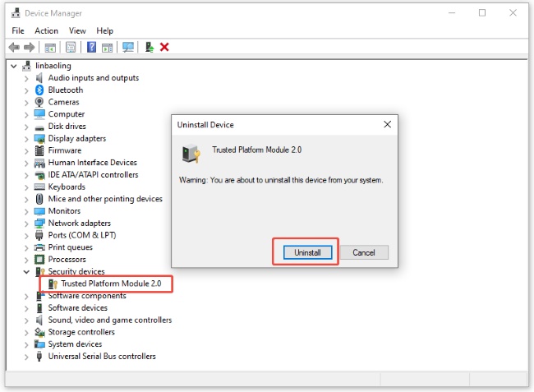Expand the Monitors node chevron

tap(26, 211)
